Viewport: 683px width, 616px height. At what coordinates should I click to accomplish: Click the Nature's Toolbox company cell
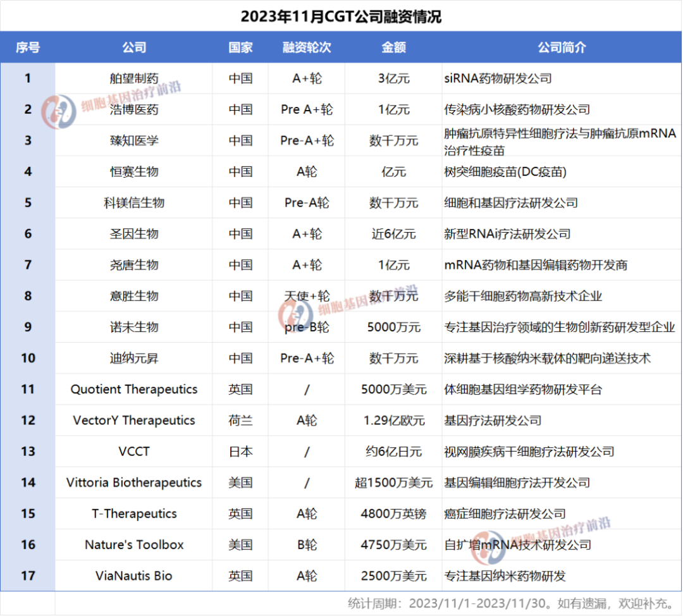pos(134,545)
